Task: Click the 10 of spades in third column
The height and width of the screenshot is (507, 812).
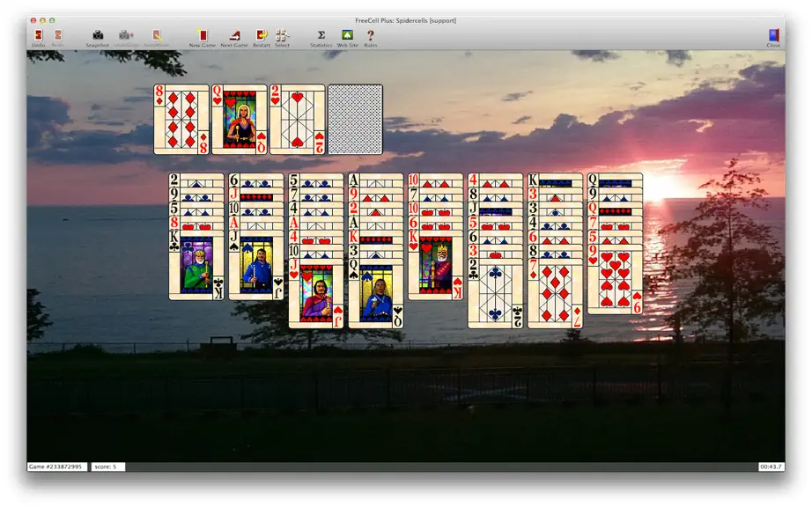Action: click(316, 252)
